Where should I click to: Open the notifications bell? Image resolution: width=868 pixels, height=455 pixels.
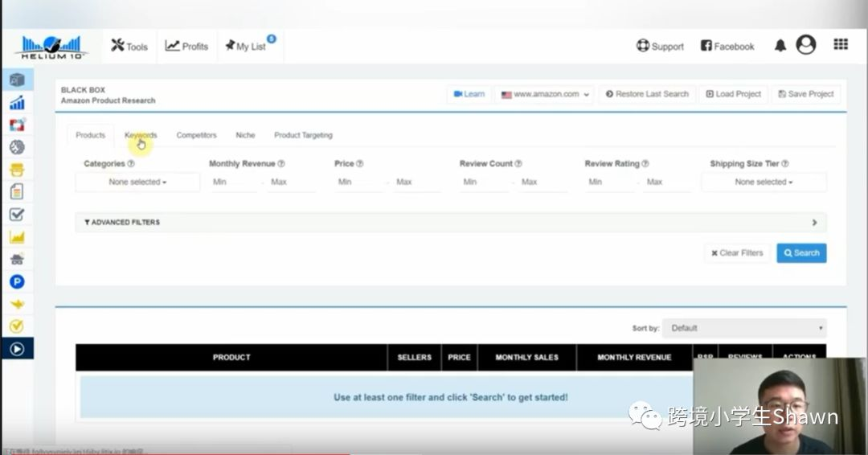coord(780,46)
